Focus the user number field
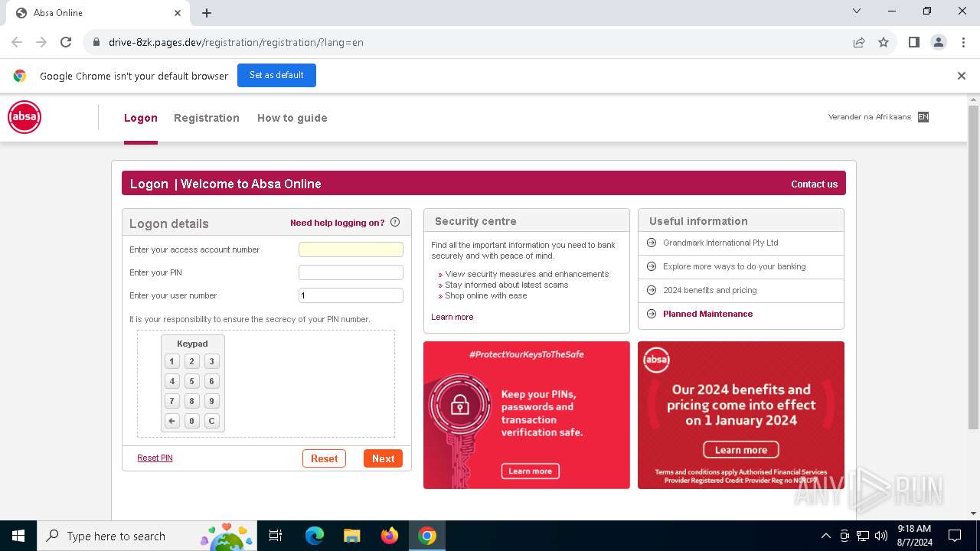Viewport: 980px width, 551px height. click(351, 295)
